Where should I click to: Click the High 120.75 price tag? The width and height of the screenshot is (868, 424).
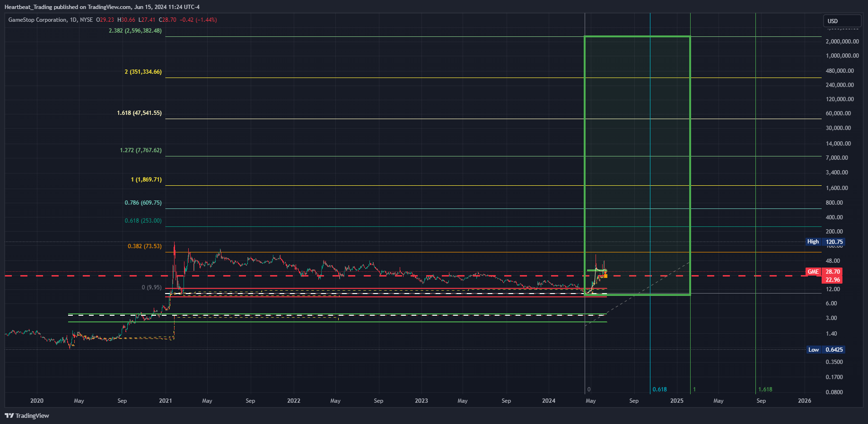[825, 242]
